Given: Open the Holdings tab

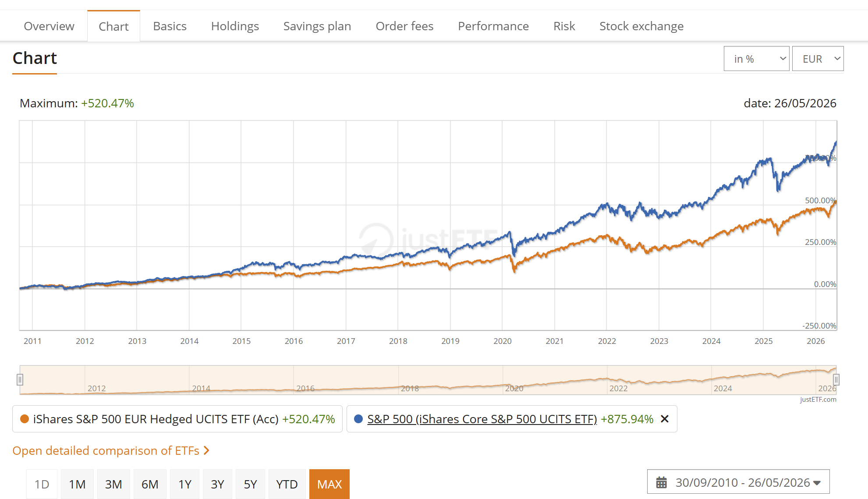Looking at the screenshot, I should pos(235,26).
